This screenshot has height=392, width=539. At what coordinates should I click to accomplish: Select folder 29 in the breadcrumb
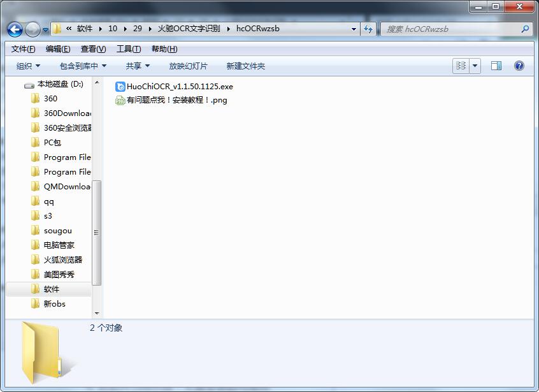click(138, 29)
